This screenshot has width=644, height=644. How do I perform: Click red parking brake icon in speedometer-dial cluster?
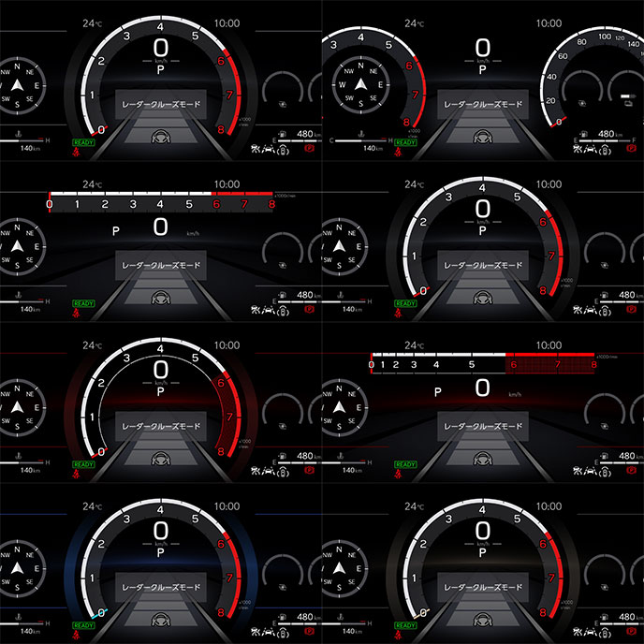[631, 148]
